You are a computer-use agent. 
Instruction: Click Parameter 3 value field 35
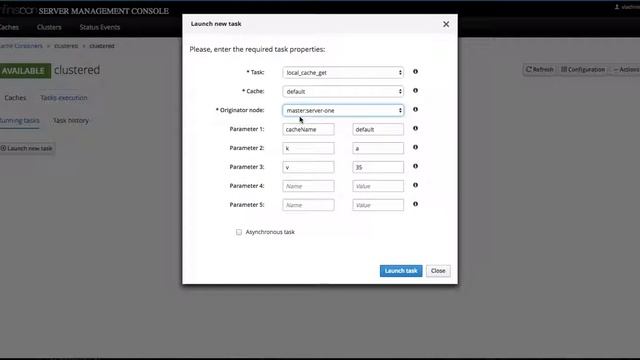(378, 167)
